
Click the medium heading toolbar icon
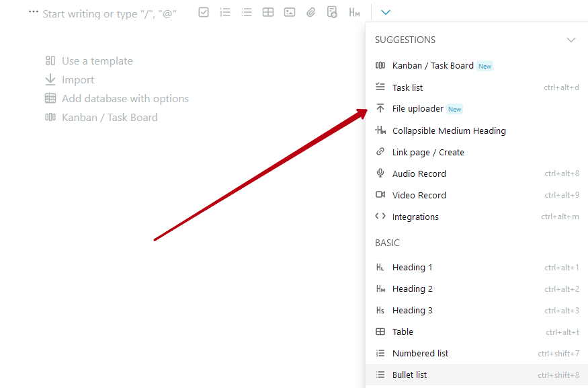tap(354, 12)
